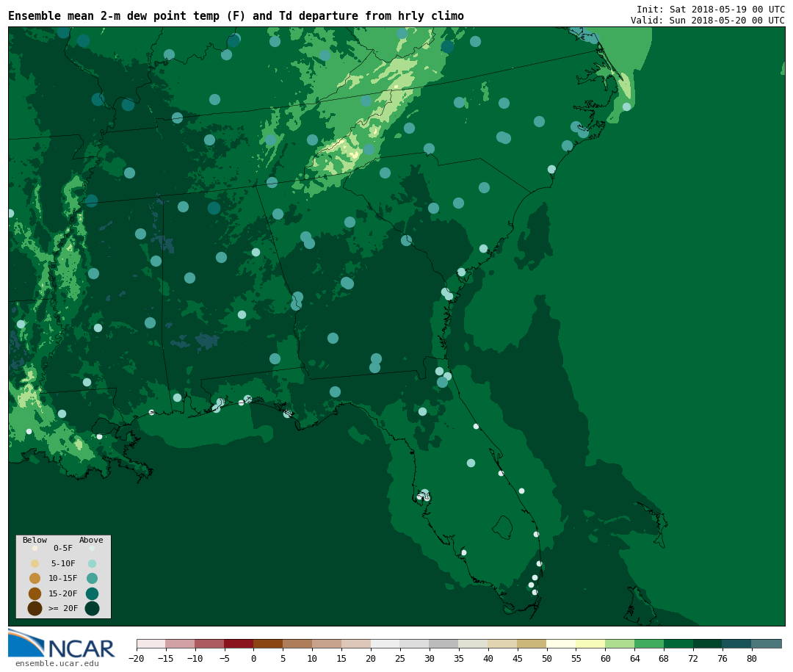
Task: Click the Below 0-5F legend circle
Action: coord(35,548)
